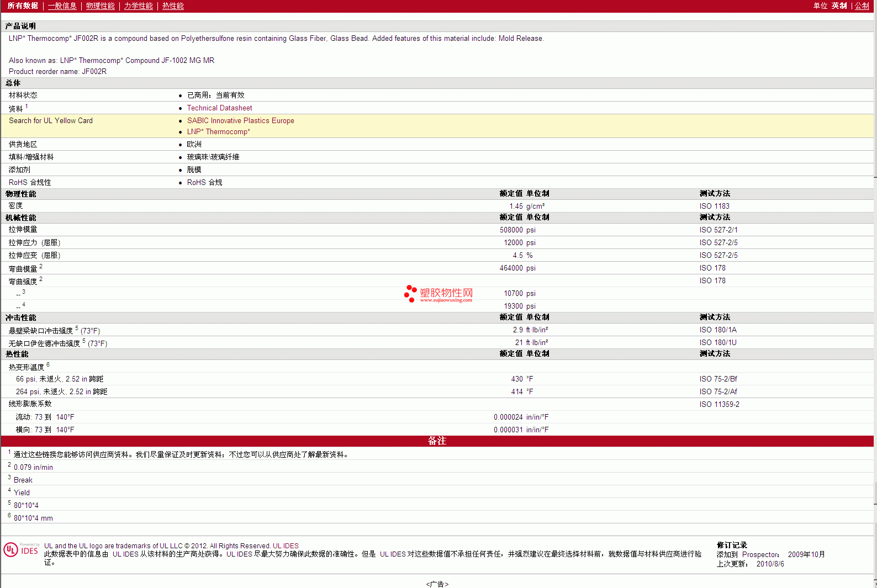Switch to 热性能 tab

(173, 6)
